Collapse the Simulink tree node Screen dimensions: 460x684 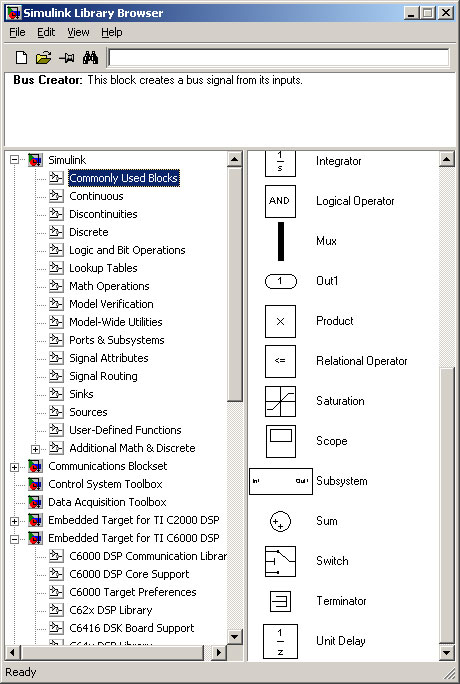coord(14,160)
